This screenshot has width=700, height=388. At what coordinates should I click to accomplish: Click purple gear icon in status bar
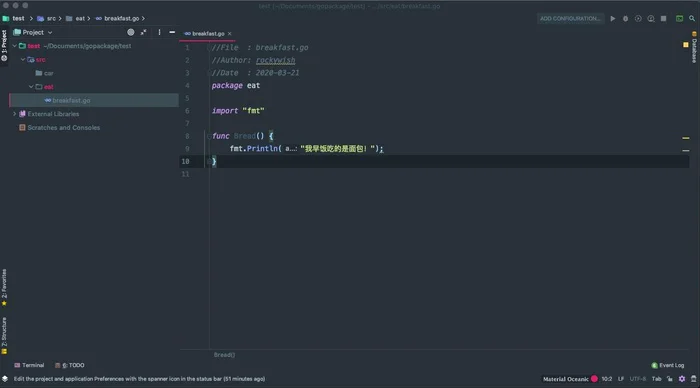point(682,379)
